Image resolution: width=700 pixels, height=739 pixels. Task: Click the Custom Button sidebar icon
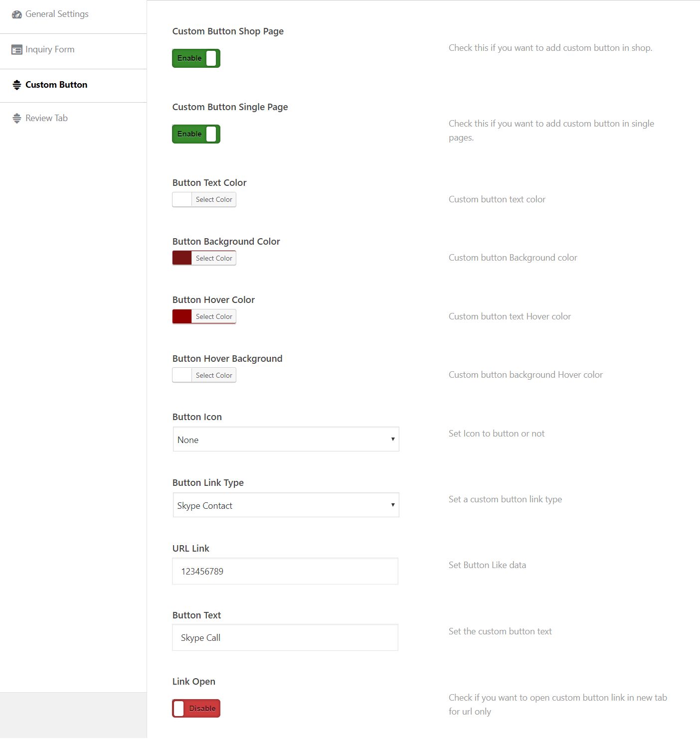17,85
